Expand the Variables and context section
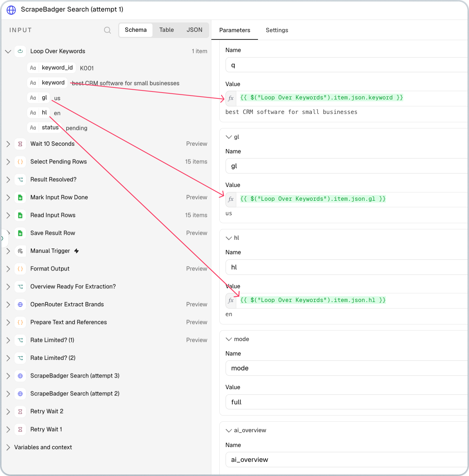 8,447
